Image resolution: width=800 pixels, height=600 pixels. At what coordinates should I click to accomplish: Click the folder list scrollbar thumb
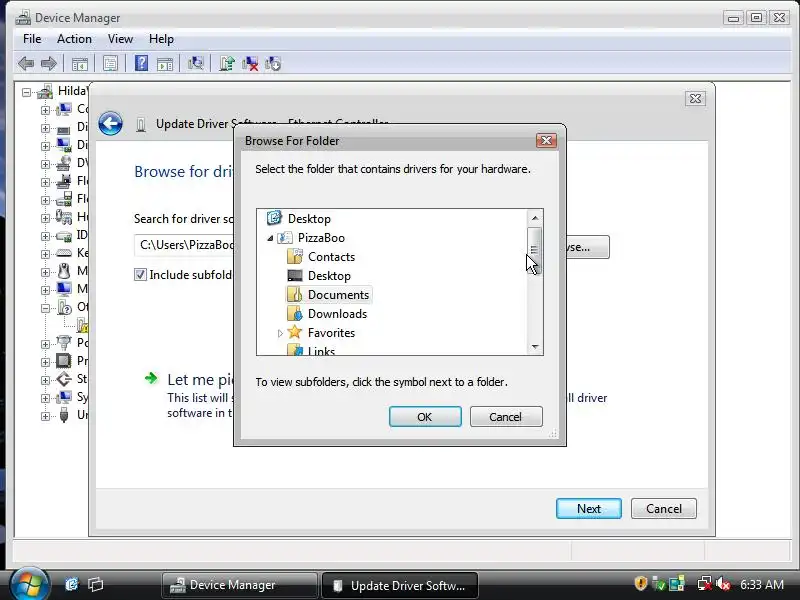click(534, 251)
